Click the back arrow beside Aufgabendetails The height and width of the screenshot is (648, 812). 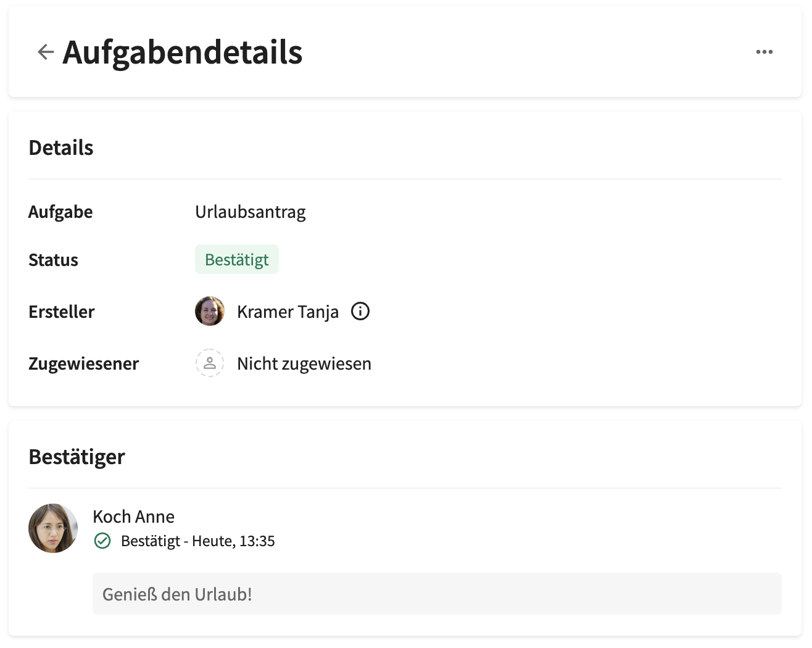click(44, 52)
